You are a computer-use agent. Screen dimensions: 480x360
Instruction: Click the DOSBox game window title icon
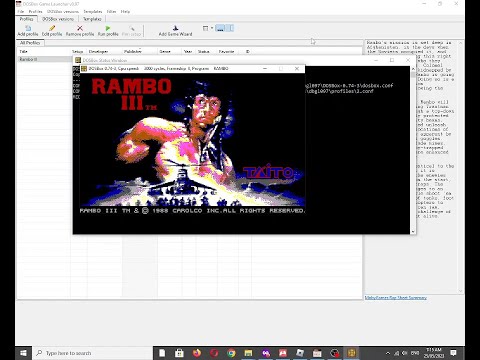tap(84, 69)
